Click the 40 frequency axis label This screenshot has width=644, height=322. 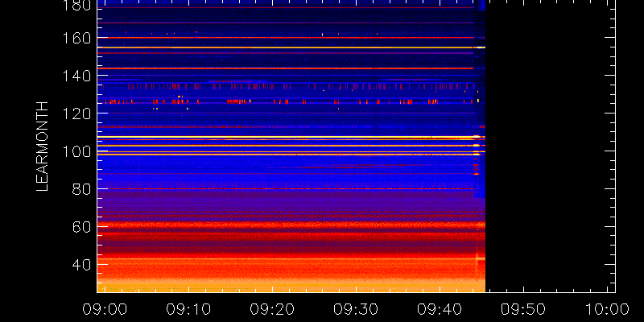pyautogui.click(x=82, y=265)
